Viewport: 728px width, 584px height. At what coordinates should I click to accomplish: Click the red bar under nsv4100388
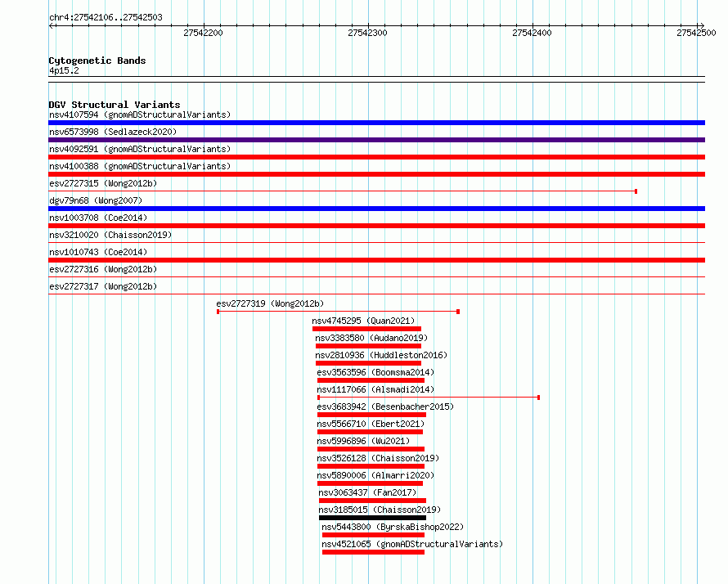[x=376, y=174]
